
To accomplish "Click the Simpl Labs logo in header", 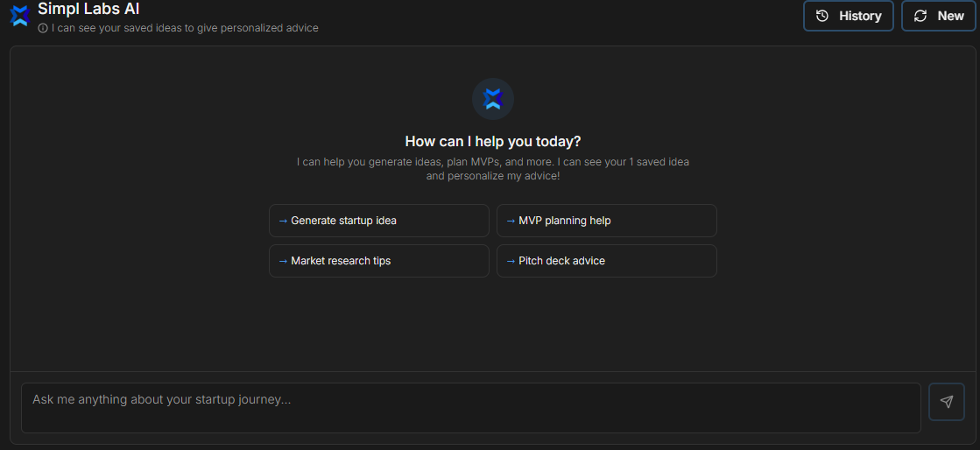I will 20,17.
